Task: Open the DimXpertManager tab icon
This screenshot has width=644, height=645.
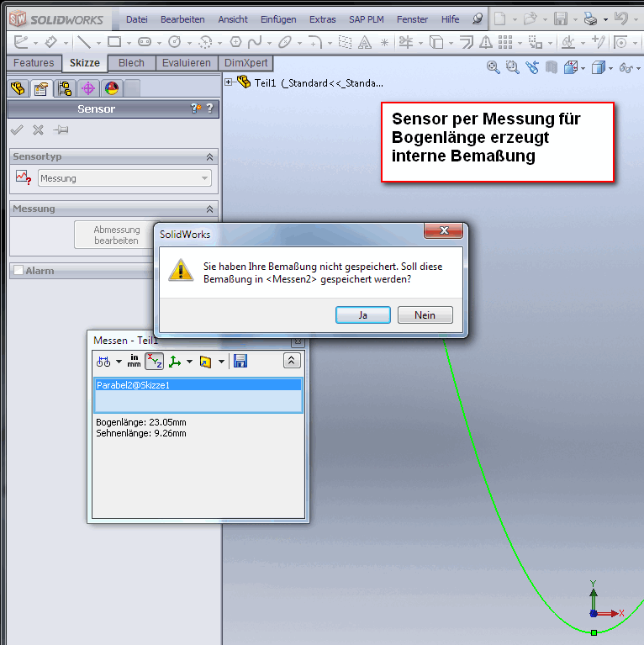Action: tap(88, 88)
